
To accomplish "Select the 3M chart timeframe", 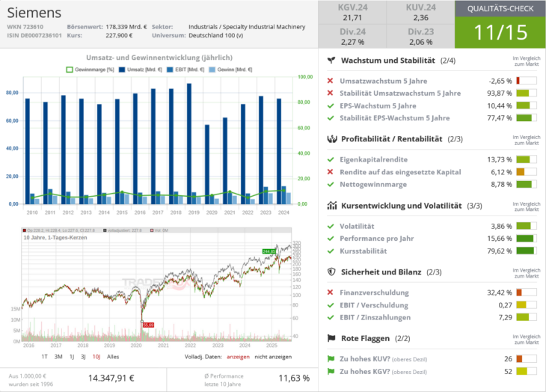I will (x=58, y=357).
